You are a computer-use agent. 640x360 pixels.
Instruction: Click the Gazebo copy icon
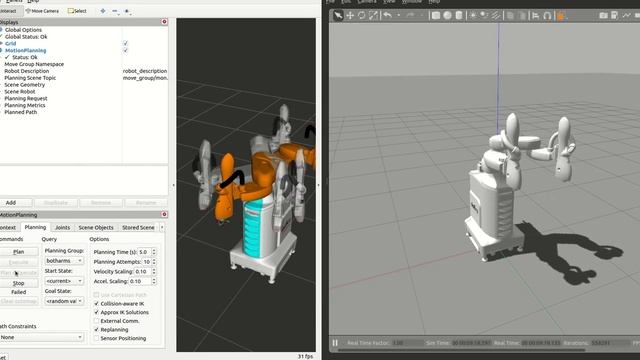coord(510,16)
